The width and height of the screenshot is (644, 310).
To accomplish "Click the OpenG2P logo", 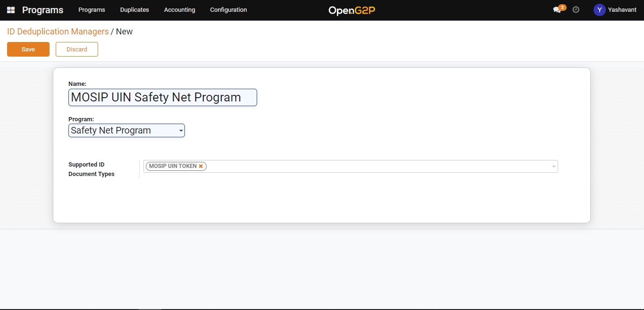I will [352, 10].
